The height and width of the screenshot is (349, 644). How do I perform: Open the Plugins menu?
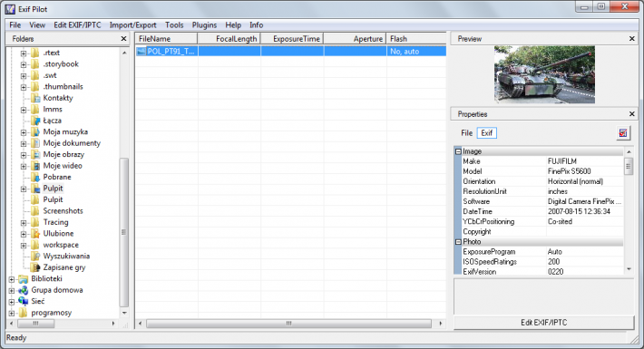(204, 25)
